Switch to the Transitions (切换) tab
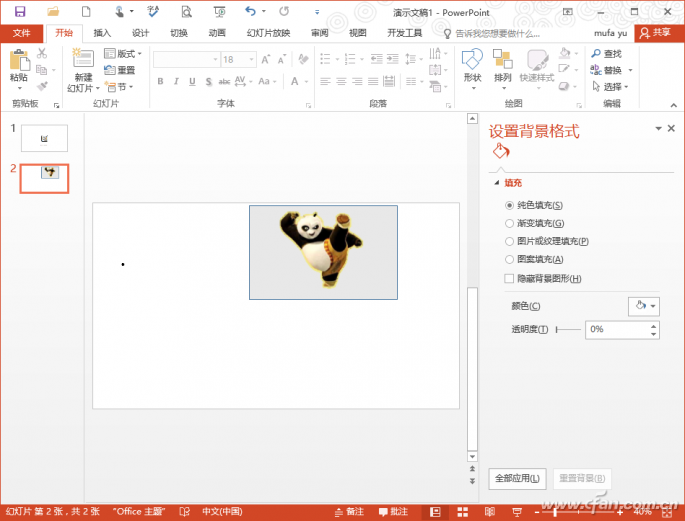This screenshot has height=521, width=685. [179, 33]
